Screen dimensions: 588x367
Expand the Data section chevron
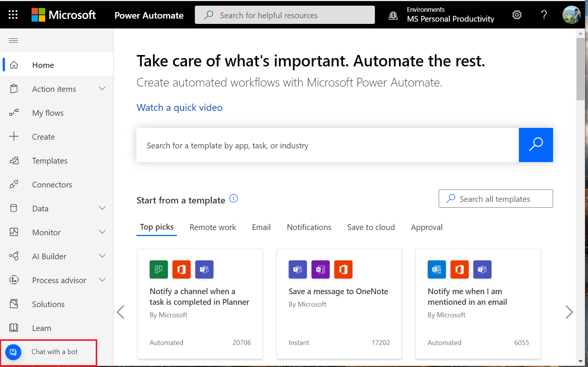(x=102, y=208)
